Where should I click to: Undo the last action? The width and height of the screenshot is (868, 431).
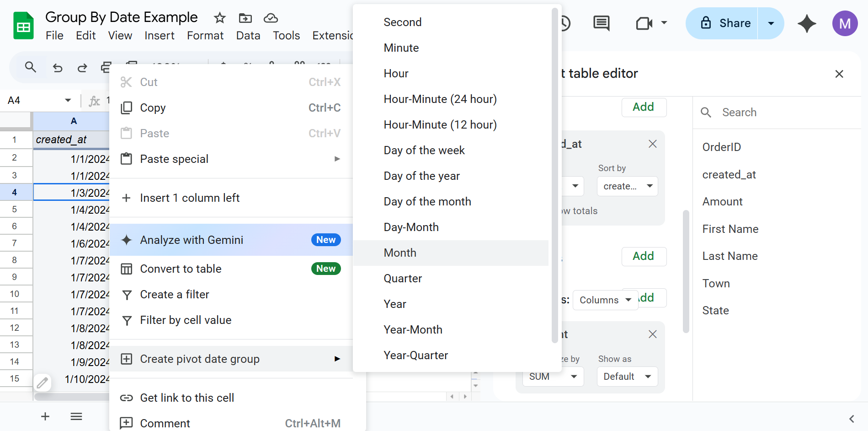tap(57, 67)
